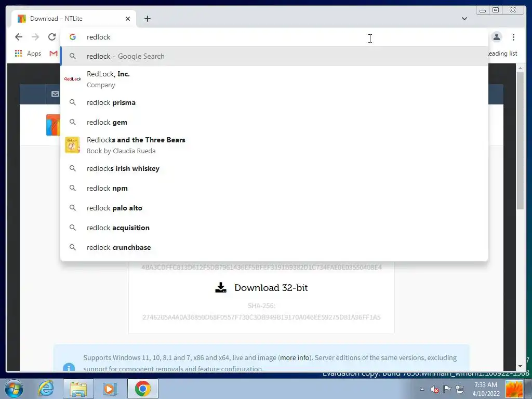Click the Google icon in the address bar
The image size is (532, 399).
73,37
